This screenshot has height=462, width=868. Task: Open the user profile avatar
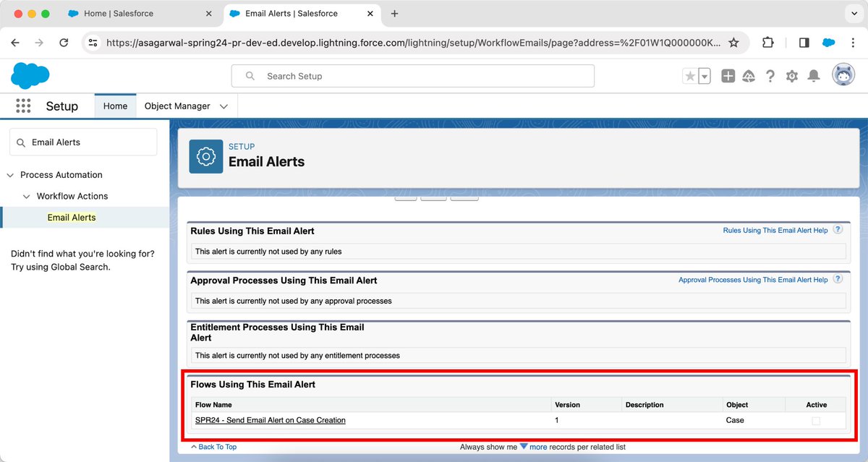pos(843,75)
